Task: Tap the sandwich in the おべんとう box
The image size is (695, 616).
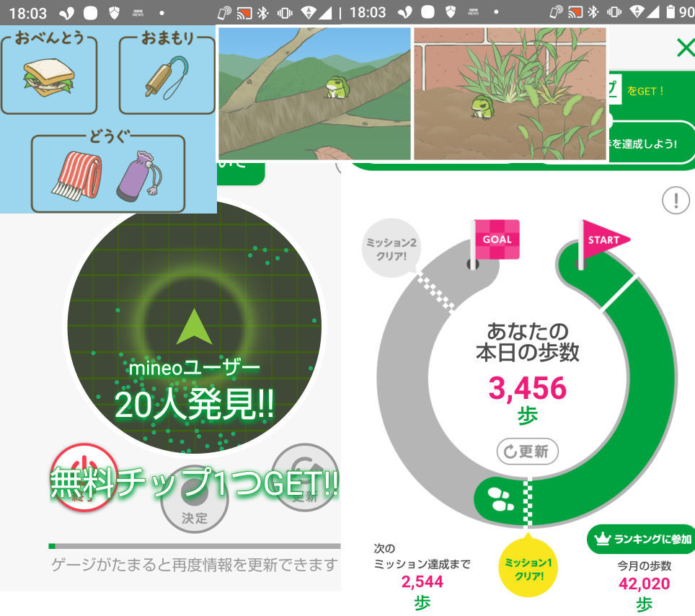Action: click(48, 78)
